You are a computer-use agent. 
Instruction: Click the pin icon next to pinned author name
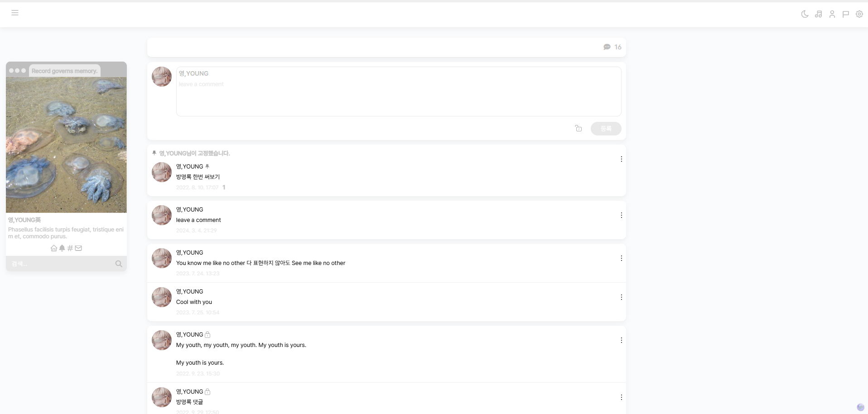point(207,167)
